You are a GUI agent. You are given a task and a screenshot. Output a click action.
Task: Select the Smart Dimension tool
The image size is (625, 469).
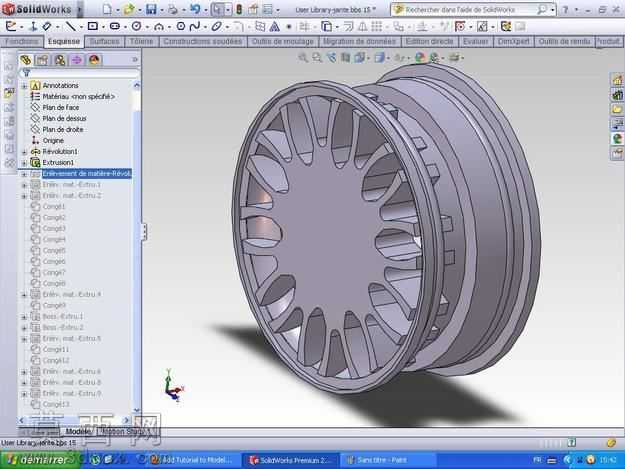(47, 27)
